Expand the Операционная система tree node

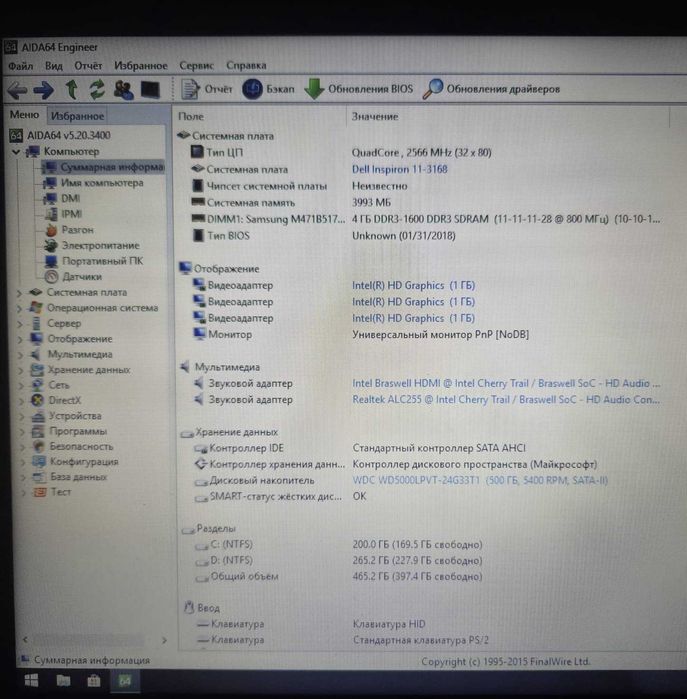point(19,308)
